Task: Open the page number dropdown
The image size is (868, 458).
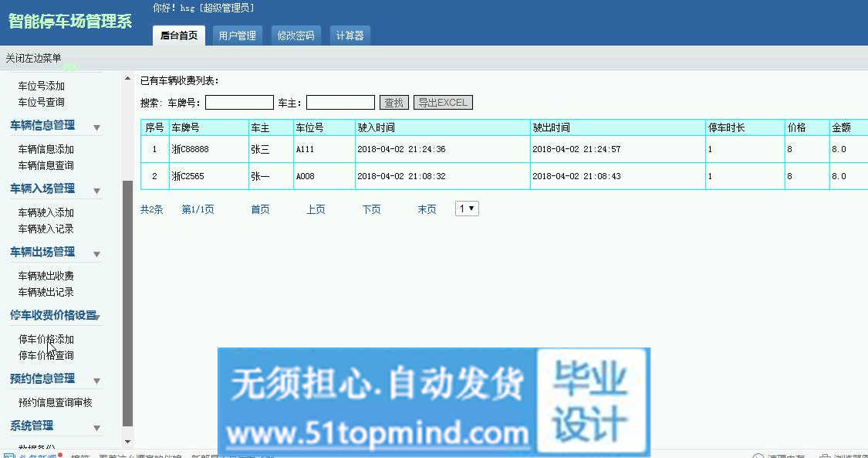Action: pyautogui.click(x=467, y=209)
